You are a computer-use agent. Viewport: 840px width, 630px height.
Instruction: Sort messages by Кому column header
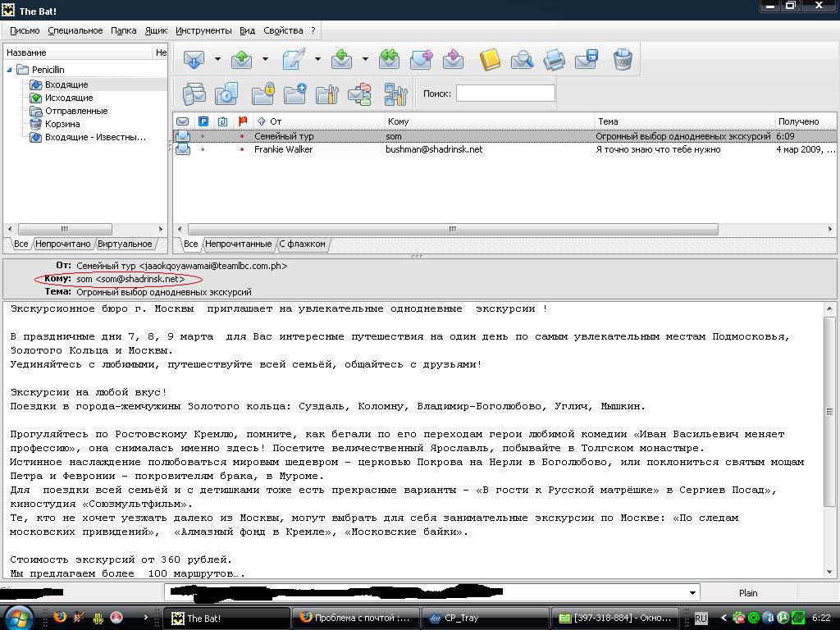[x=489, y=121]
